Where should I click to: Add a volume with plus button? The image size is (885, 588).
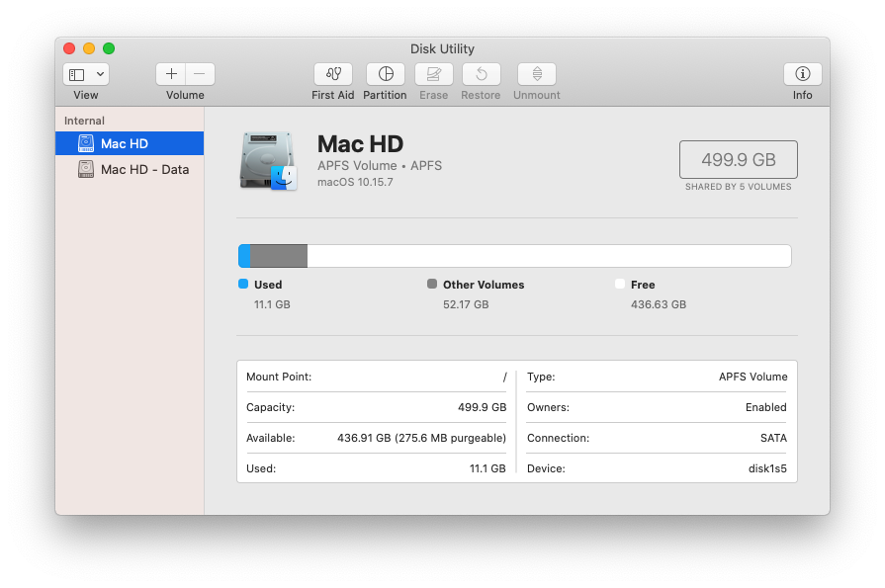[171, 74]
